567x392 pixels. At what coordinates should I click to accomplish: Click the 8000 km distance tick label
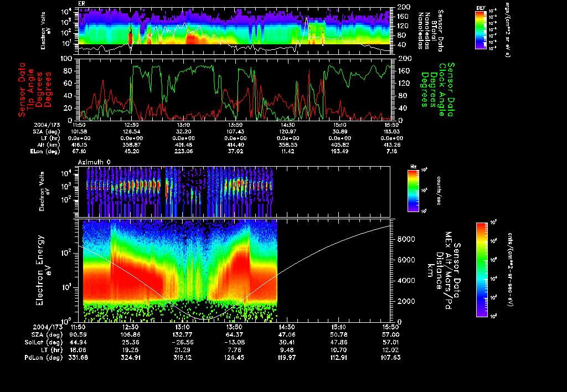click(406, 239)
